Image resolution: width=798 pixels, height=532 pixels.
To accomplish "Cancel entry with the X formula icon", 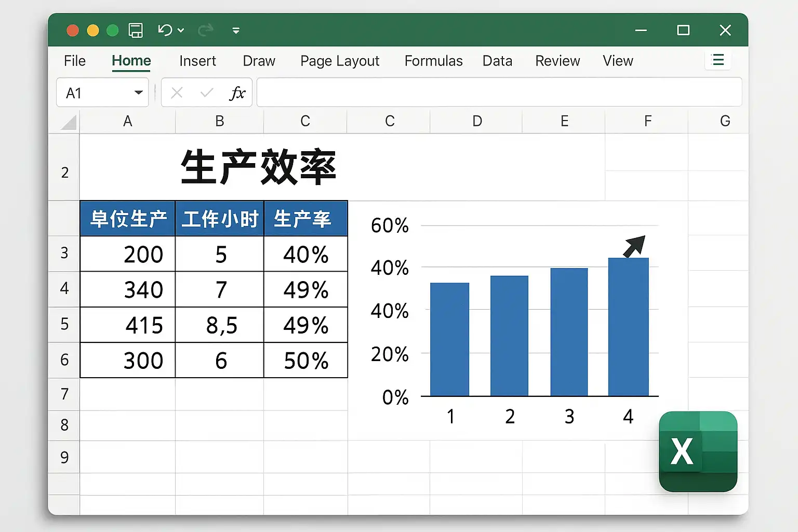I will pos(177,93).
